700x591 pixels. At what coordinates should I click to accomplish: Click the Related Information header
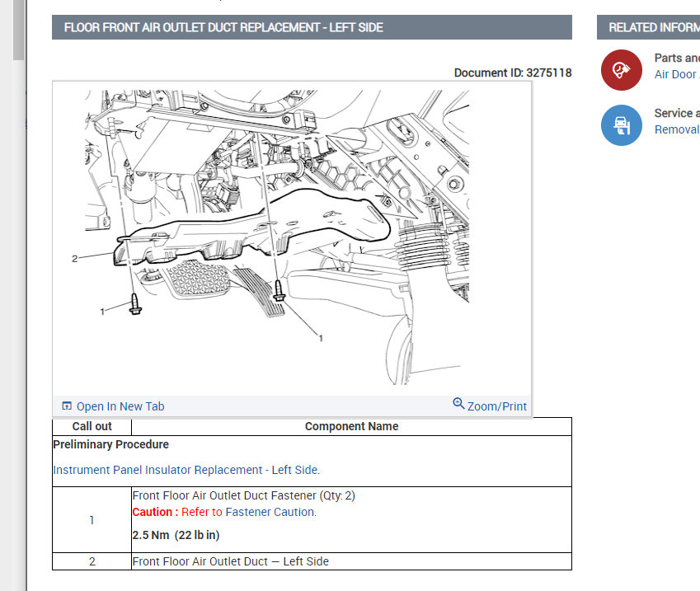coord(648,27)
